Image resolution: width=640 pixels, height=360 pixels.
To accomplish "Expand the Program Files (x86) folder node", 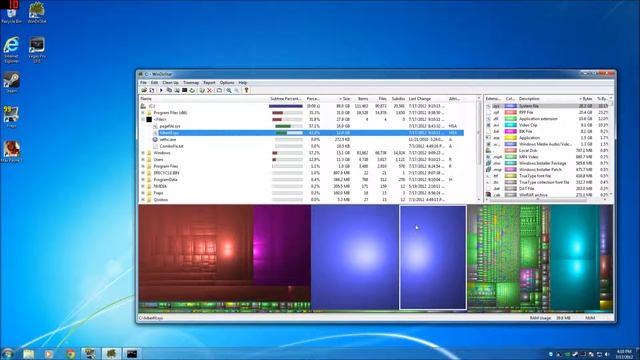I will (143, 113).
